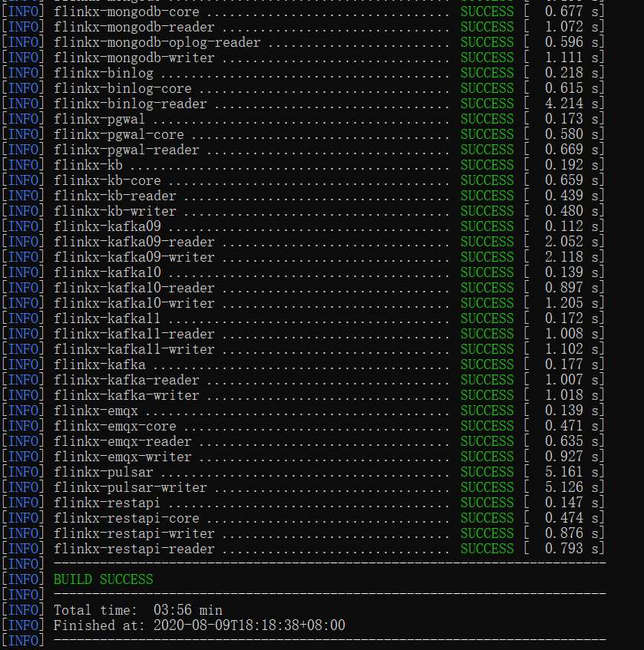Click the flinkx-pulsar-writer module name
The height and width of the screenshot is (650, 644).
(130, 487)
